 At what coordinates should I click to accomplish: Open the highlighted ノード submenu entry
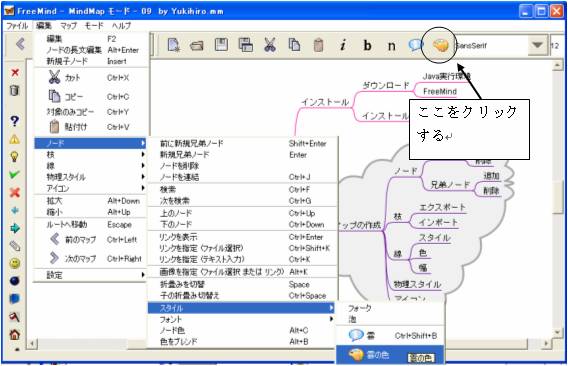coord(90,143)
